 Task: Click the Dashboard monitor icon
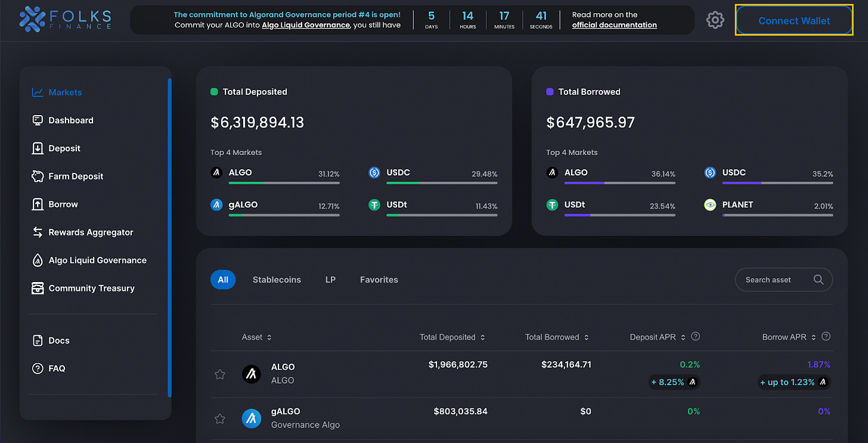(38, 120)
